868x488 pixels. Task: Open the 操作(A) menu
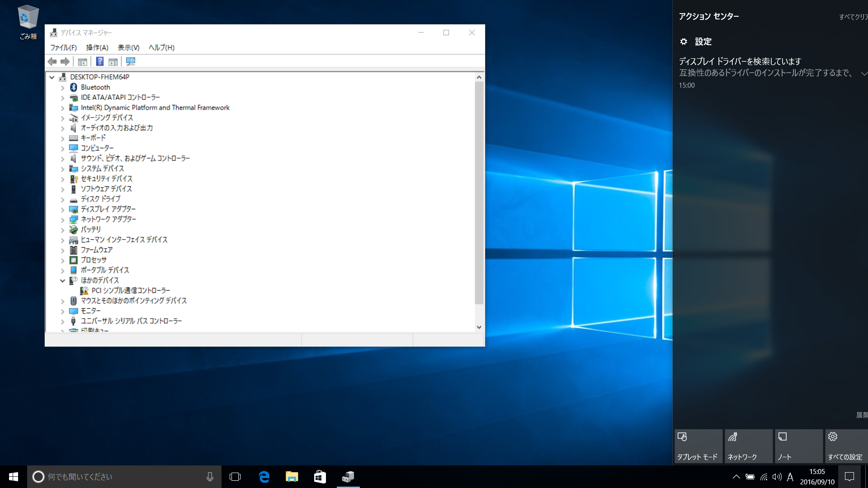click(x=97, y=47)
